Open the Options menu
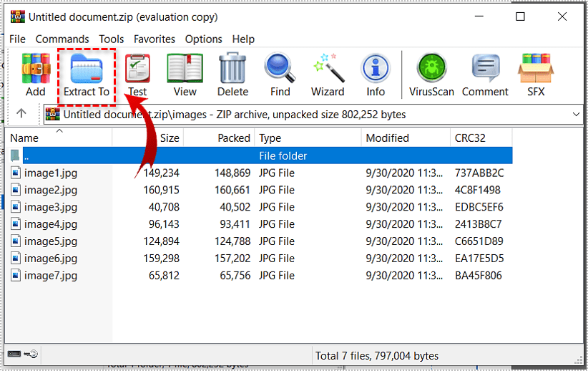Screen dimensions: 588x371 (x=203, y=39)
